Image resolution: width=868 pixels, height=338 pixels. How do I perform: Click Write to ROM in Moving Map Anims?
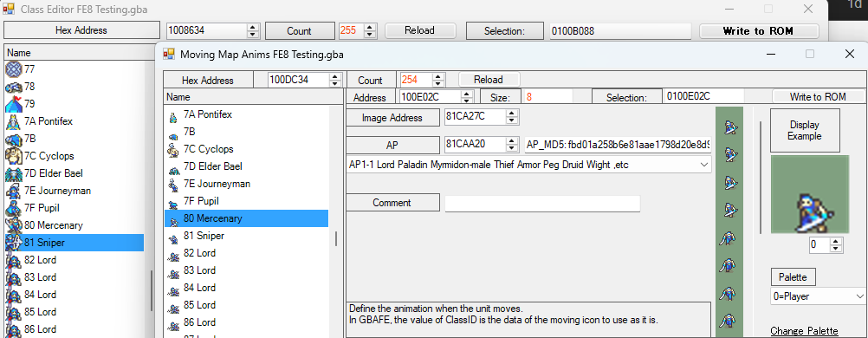click(x=818, y=97)
